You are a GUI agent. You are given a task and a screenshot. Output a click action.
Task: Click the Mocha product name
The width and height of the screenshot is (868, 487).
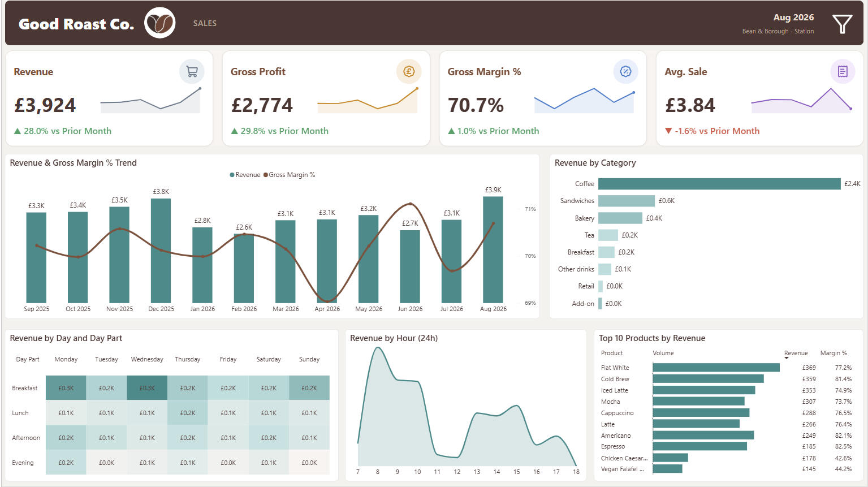(x=611, y=402)
